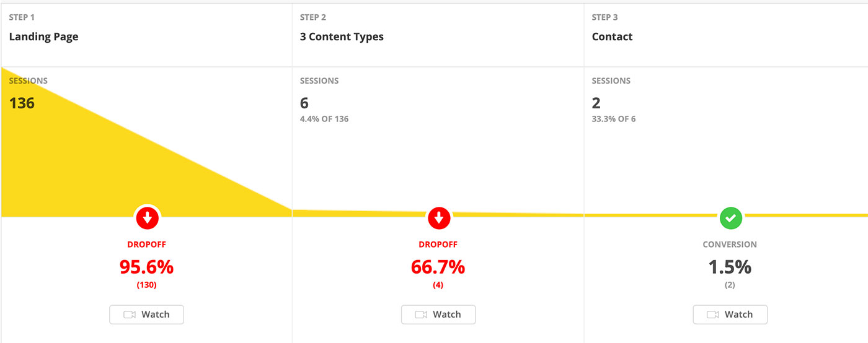Watch recordings for Contact conversions
868x343 pixels.
point(730,315)
